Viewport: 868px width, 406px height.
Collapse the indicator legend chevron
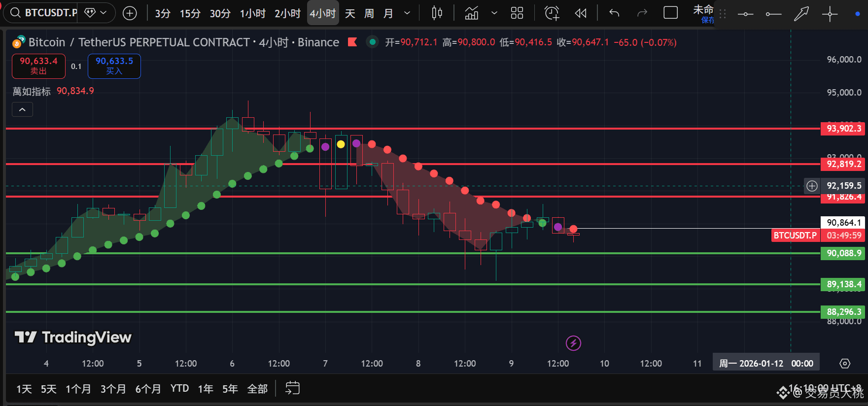click(x=22, y=109)
